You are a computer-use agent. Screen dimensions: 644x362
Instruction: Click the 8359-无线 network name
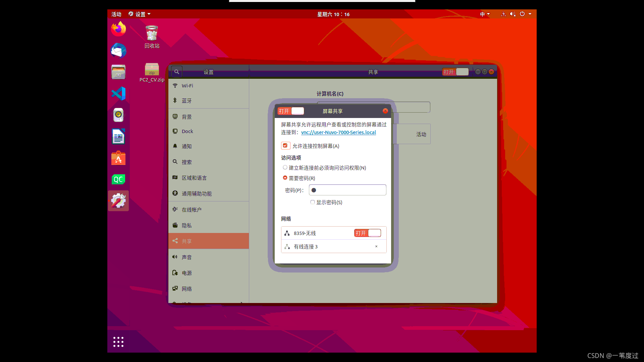click(305, 233)
